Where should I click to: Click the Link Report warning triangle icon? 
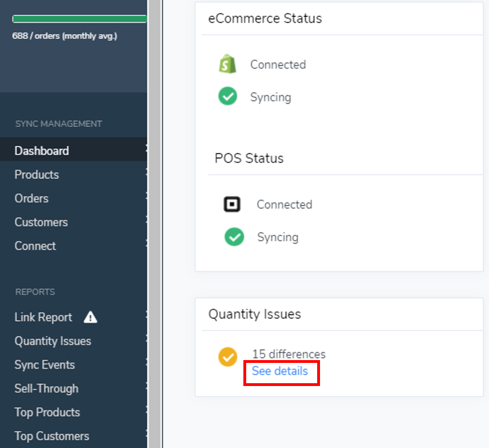90,317
